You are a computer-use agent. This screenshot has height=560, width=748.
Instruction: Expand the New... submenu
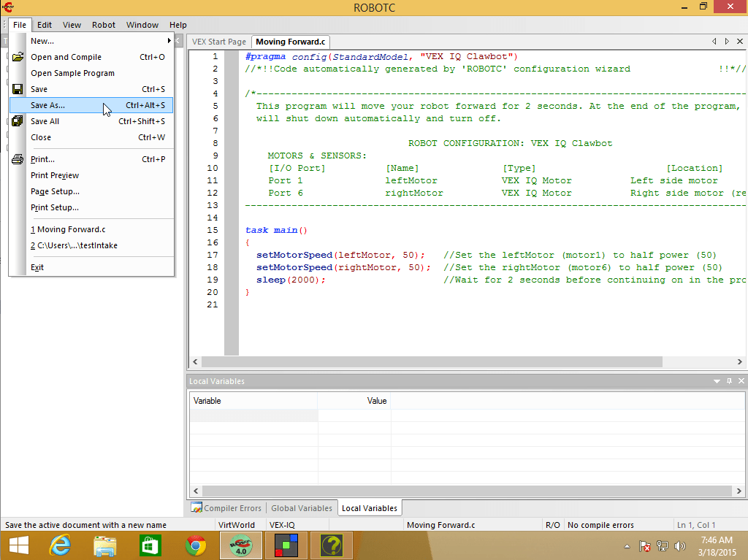click(42, 41)
